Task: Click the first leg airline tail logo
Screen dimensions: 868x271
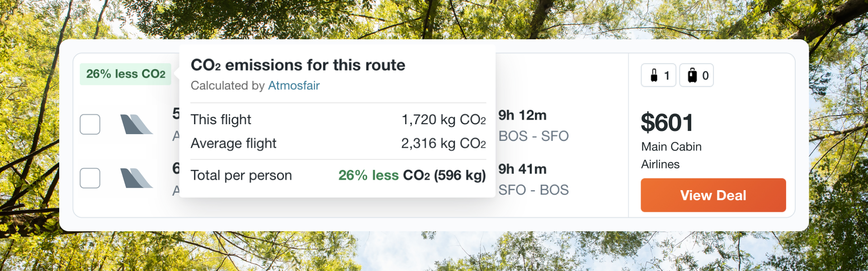Action: [x=137, y=124]
